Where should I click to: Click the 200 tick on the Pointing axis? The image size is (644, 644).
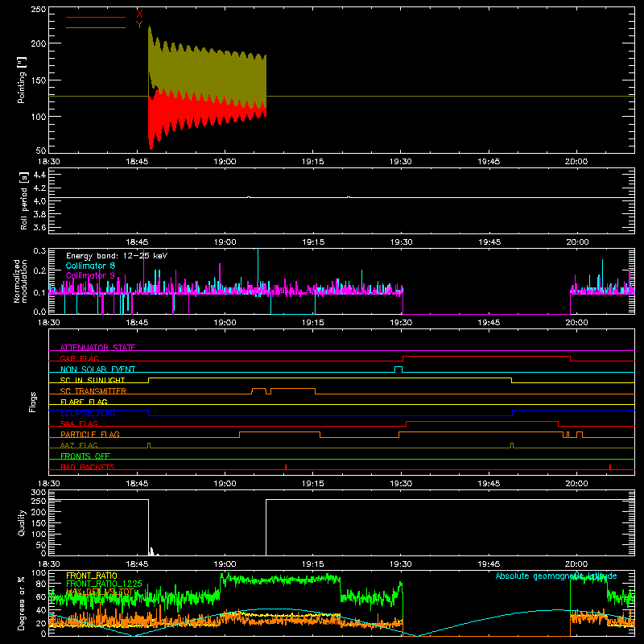pos(39,43)
